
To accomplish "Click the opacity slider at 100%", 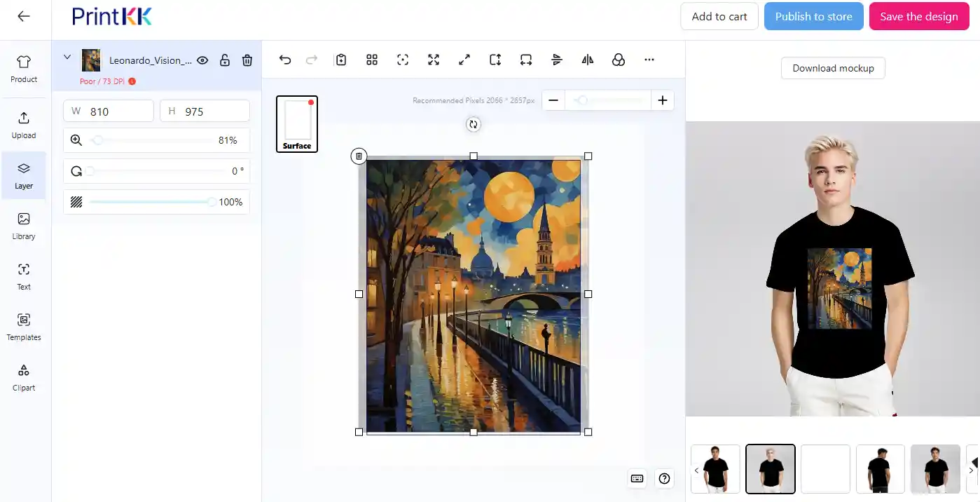I will pos(212,202).
